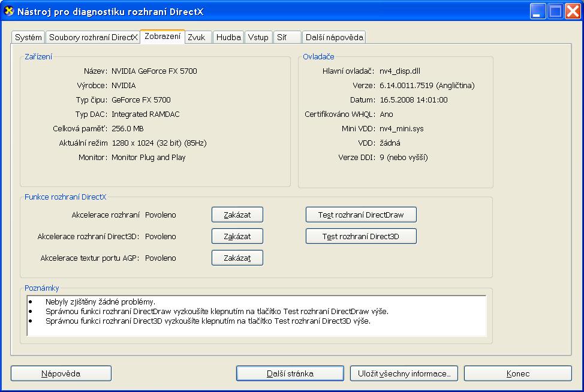Go to Další stránka
Viewport: 584px width, 392px height.
pyautogui.click(x=290, y=373)
